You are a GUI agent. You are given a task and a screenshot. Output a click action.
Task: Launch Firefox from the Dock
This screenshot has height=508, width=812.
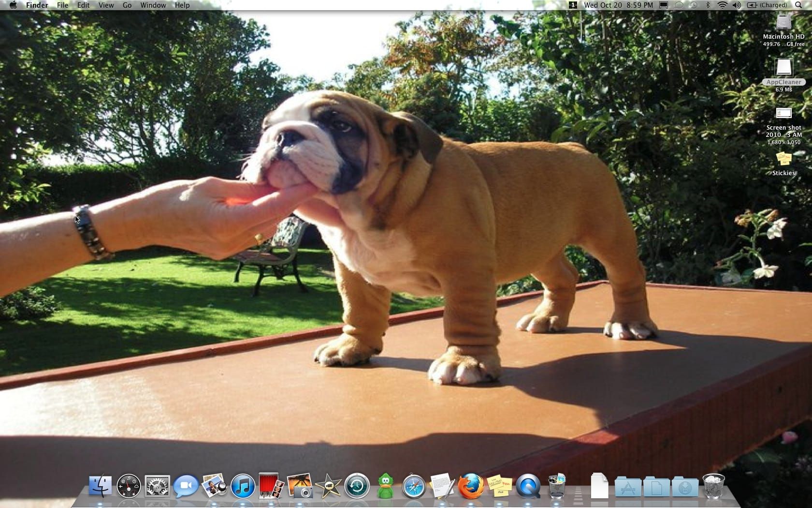click(x=472, y=486)
